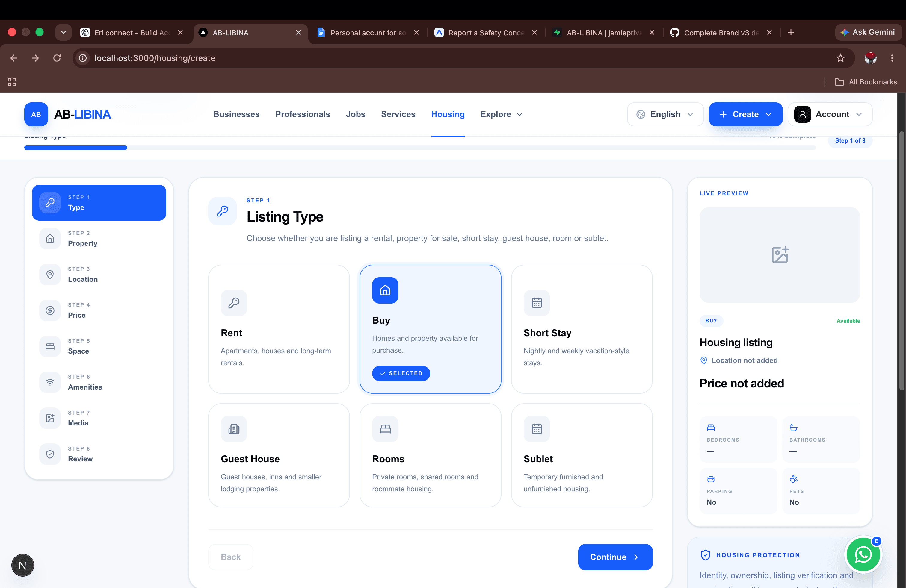Click the AB logo badge
Viewport: 906px width, 588px height.
click(x=36, y=114)
